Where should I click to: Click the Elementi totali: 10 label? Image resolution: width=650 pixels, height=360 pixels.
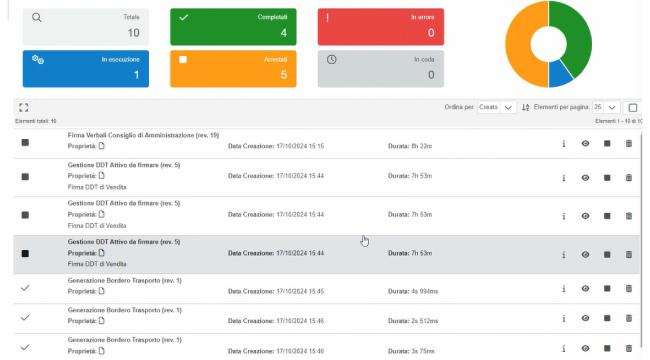[36, 121]
